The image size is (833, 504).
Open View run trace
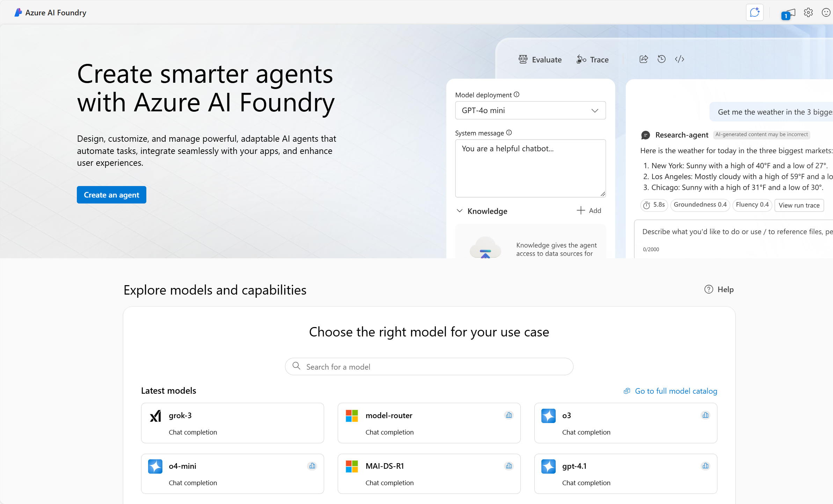(799, 205)
